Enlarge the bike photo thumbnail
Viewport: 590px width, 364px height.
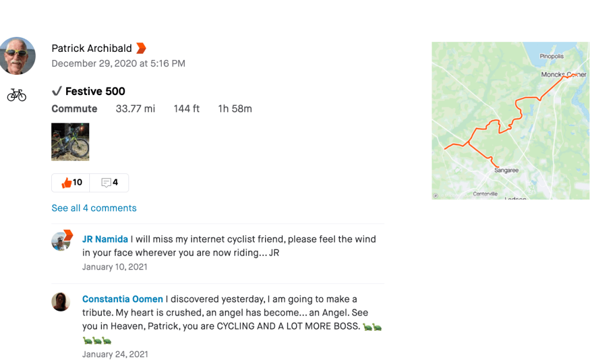coord(70,141)
